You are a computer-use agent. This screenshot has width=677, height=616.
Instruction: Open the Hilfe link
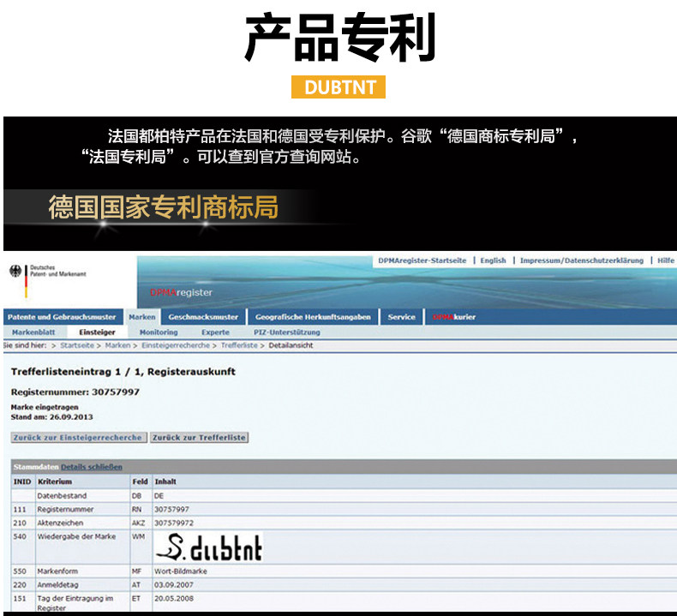coord(666,260)
